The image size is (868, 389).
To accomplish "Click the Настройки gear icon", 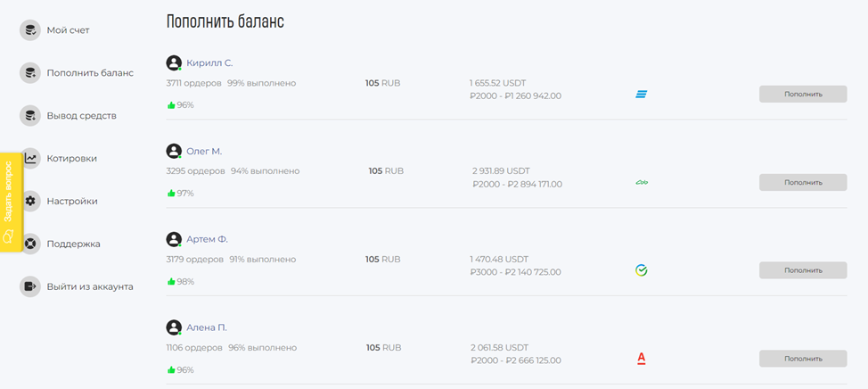I will (30, 201).
